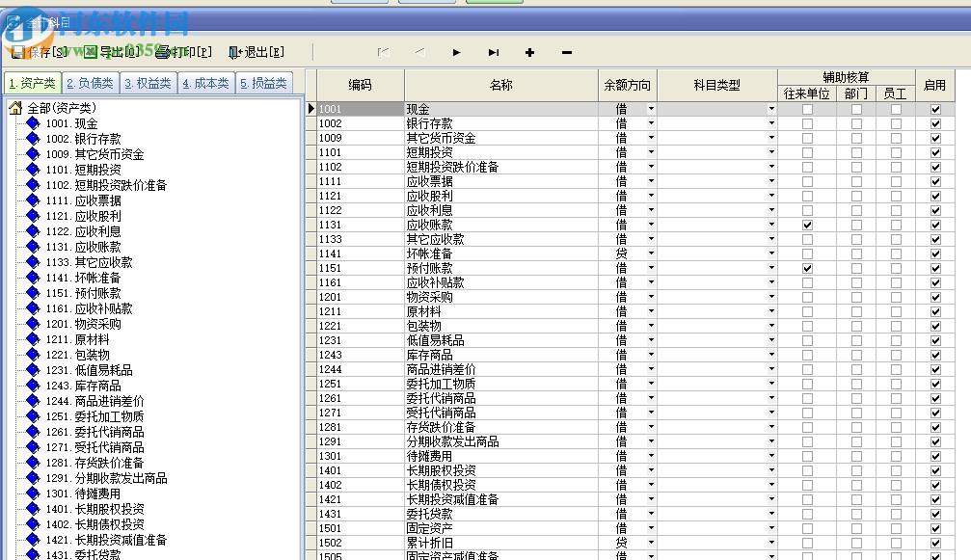Go to next record arrow
This screenshot has width=971, height=560.
point(456,53)
